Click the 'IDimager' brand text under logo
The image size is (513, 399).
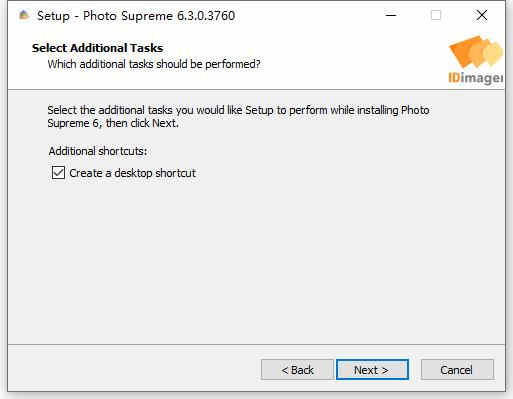pyautogui.click(x=476, y=78)
